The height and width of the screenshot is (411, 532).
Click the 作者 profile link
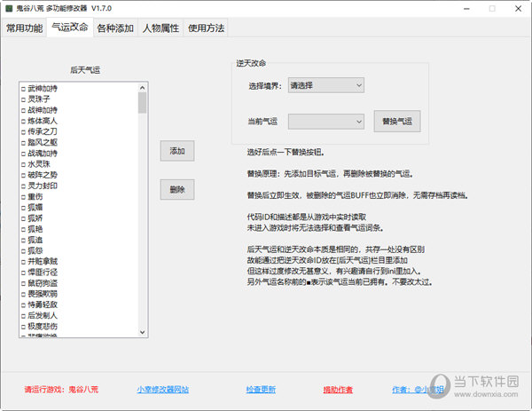tap(418, 390)
